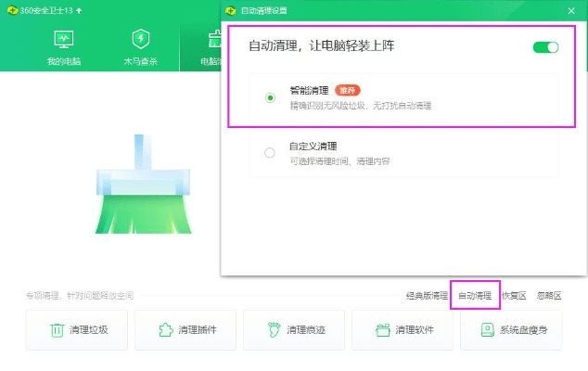Click the 360安全卫士13 title text
This screenshot has width=588, height=371.
click(x=46, y=11)
